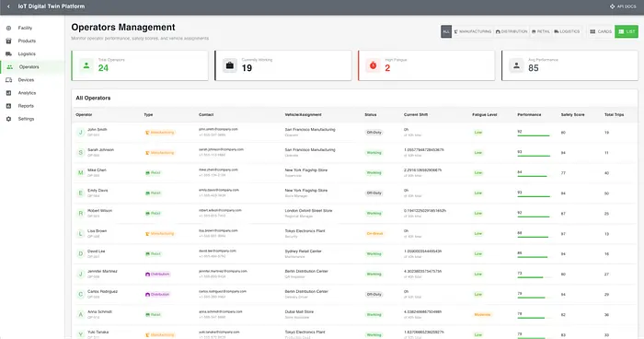Click the Total Trips column header
The image size is (644, 339).
[x=614, y=115]
